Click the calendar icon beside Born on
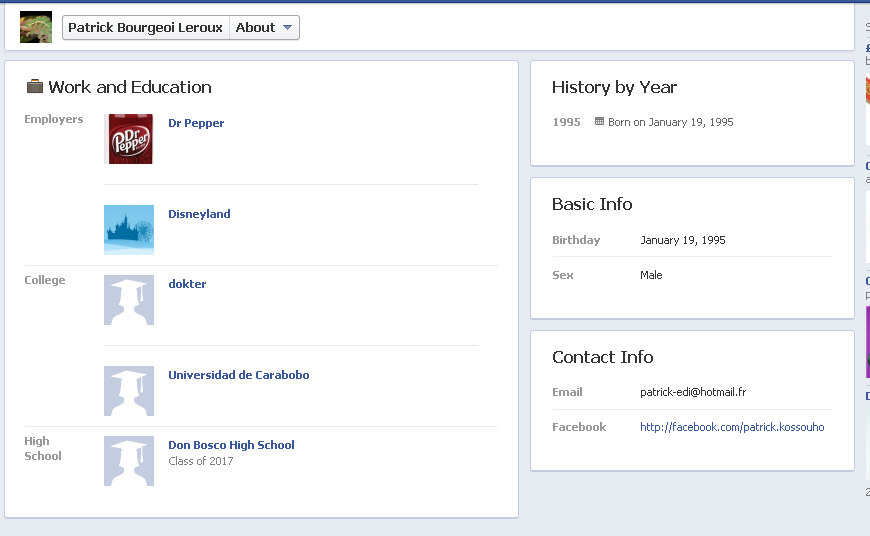This screenshot has width=870, height=536. 599,122
